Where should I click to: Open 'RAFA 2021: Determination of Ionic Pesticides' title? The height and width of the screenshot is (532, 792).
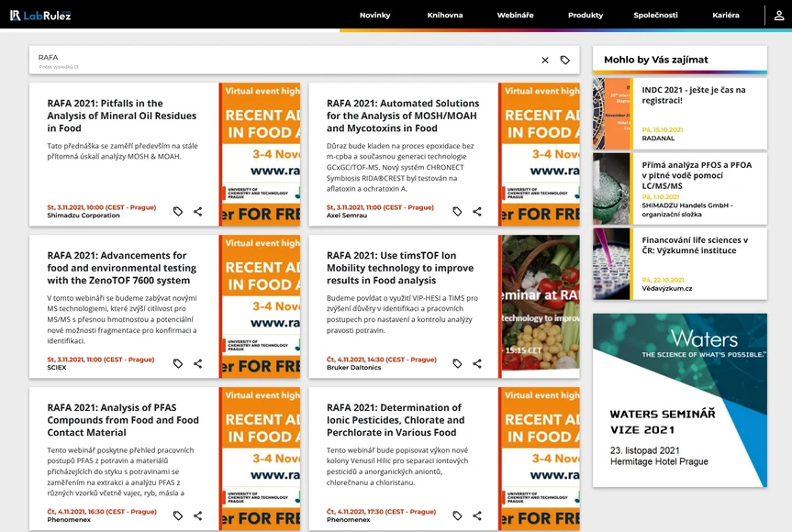(396, 420)
